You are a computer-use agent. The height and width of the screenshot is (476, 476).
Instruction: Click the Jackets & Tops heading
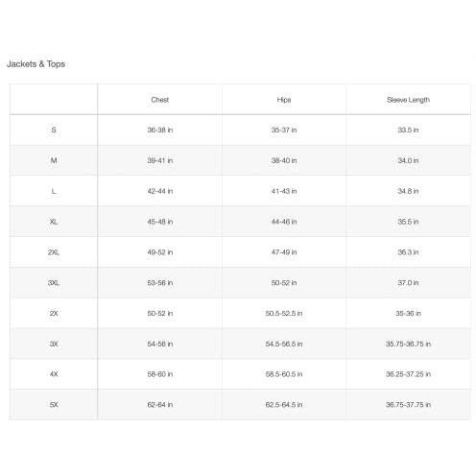click(36, 64)
